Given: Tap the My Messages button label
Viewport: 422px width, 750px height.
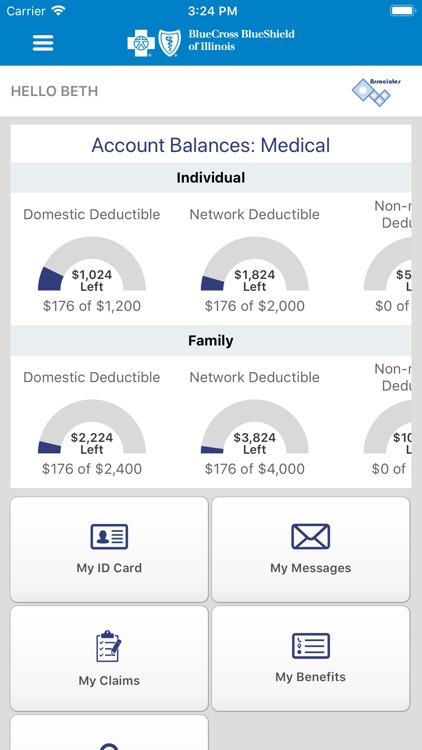Looking at the screenshot, I should [311, 568].
